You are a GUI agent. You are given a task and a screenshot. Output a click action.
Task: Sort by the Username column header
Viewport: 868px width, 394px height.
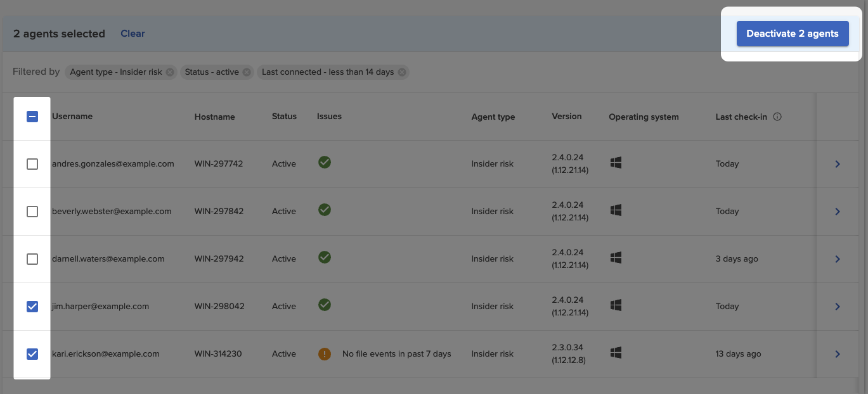pos(72,117)
